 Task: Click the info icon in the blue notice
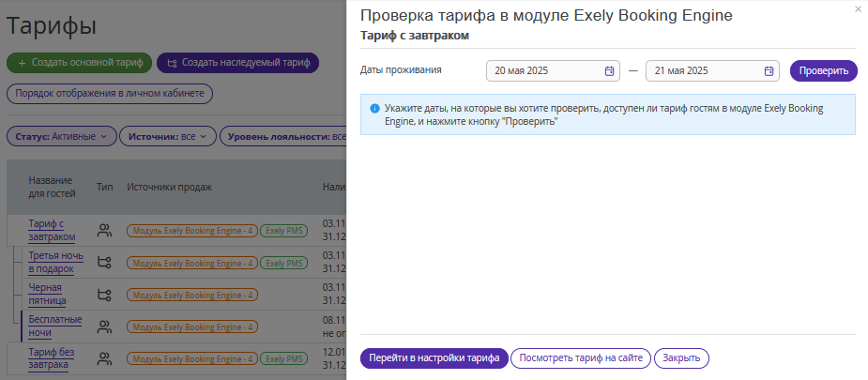pyautogui.click(x=374, y=108)
